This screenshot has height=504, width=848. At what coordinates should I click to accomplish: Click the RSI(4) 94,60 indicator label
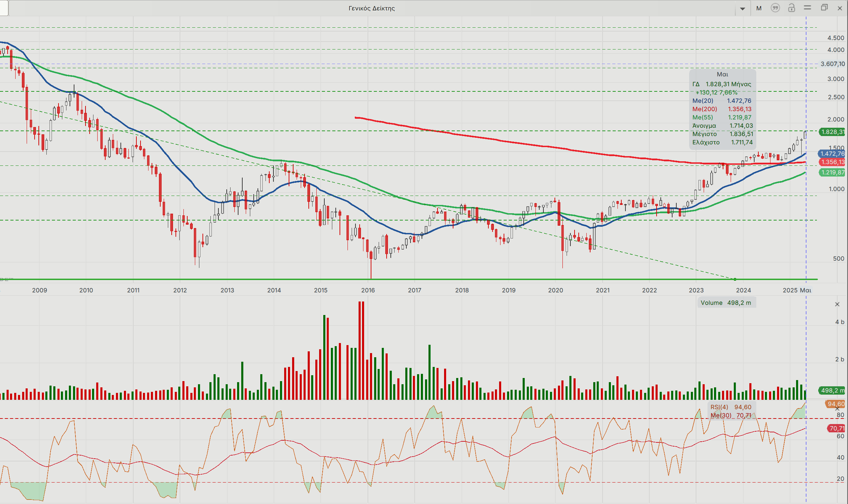click(x=731, y=407)
